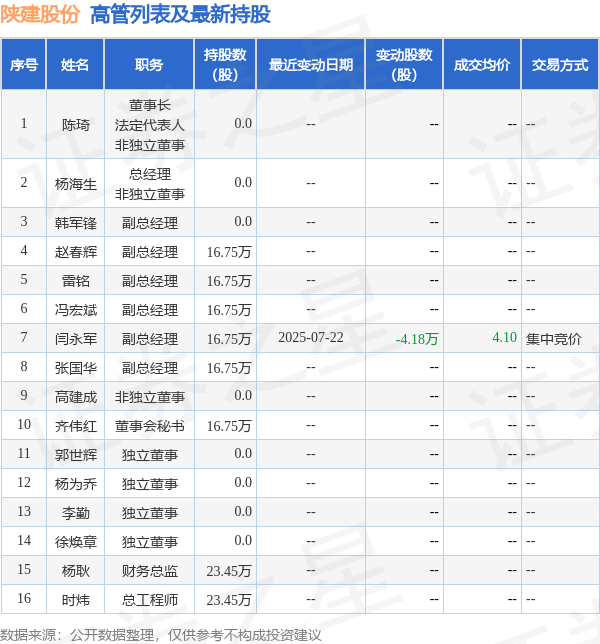Click the title text 陕建股份

(40, 14)
